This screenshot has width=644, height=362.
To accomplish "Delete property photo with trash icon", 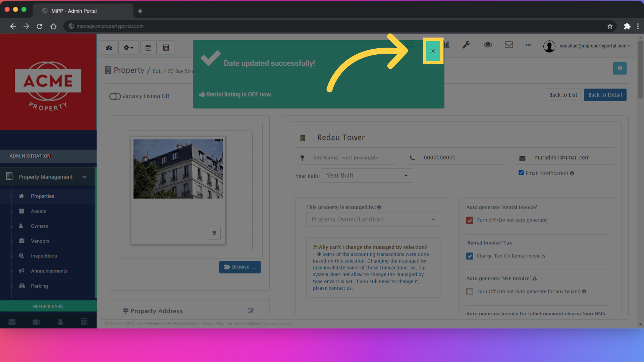I will (214, 233).
